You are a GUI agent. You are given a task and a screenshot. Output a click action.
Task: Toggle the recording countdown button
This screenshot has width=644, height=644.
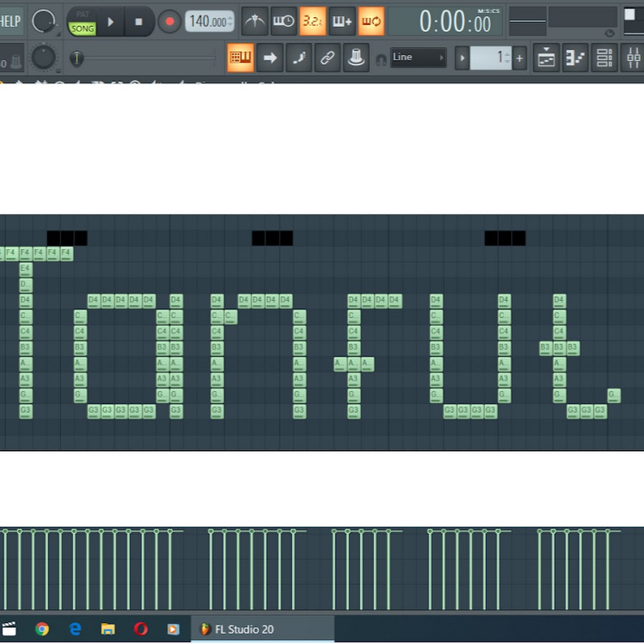click(x=313, y=21)
